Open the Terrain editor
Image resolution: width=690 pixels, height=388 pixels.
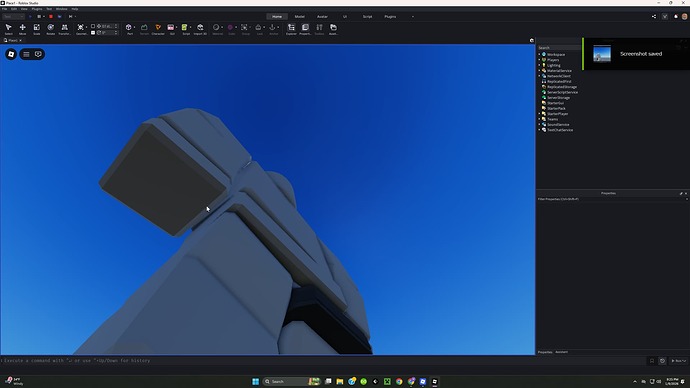(144, 29)
